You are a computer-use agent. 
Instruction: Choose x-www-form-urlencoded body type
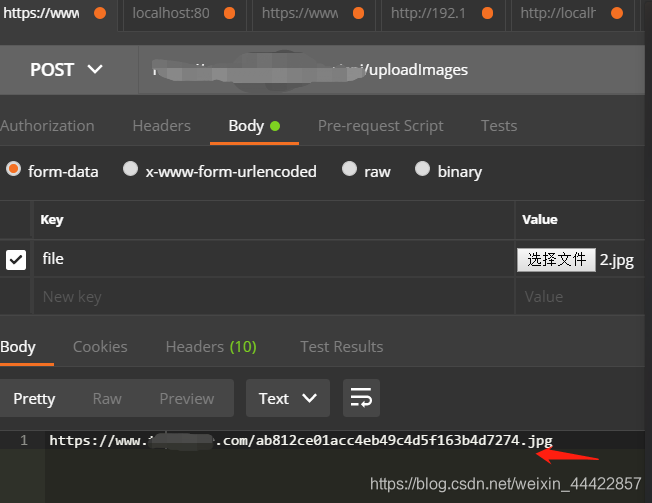(131, 169)
